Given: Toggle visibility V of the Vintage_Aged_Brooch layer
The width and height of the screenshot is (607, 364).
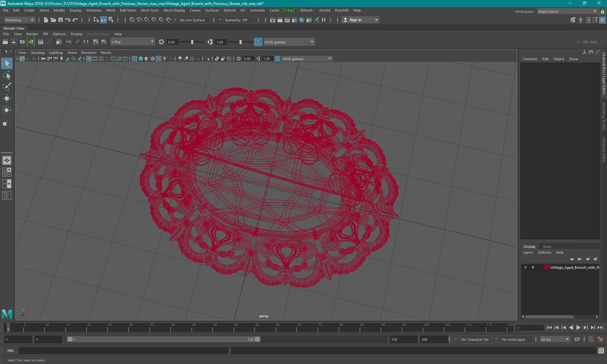Looking at the screenshot, I should click(x=525, y=267).
